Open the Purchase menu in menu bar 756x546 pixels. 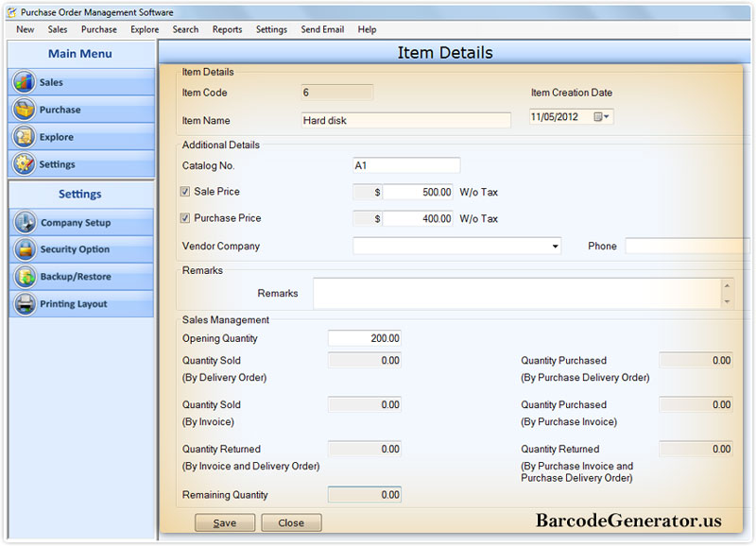click(99, 29)
